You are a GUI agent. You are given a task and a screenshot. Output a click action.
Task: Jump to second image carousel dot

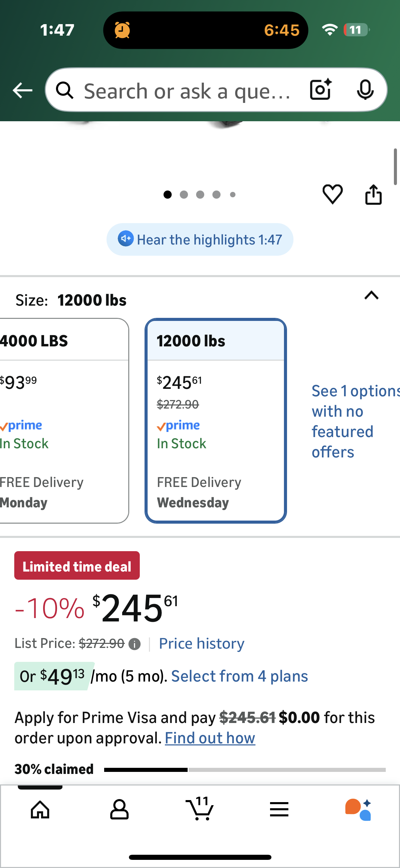point(184,195)
